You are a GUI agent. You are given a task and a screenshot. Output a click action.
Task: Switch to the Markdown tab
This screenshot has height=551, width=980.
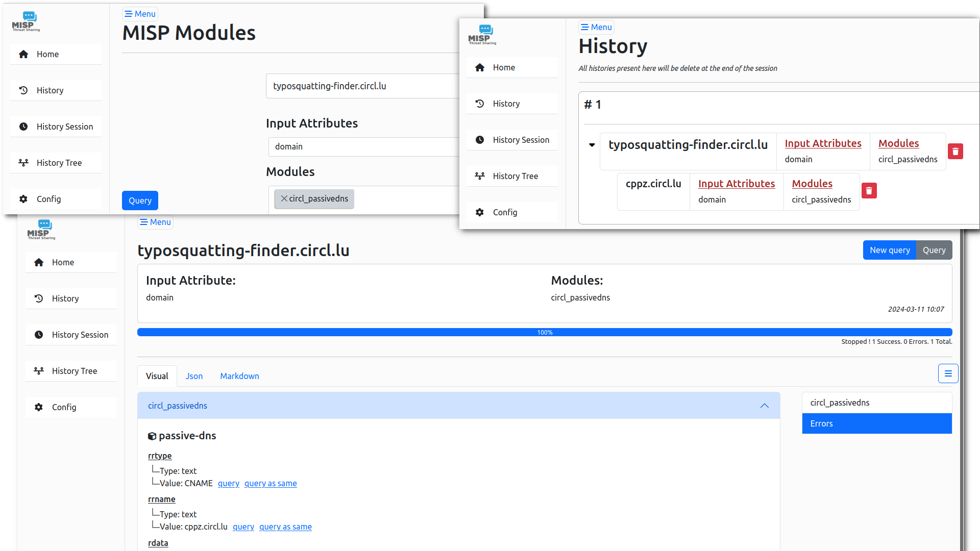point(239,376)
